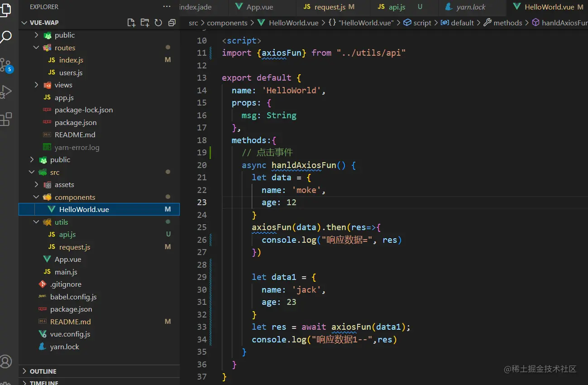Open the Run and Debug view
The width and height of the screenshot is (588, 385).
point(5,92)
